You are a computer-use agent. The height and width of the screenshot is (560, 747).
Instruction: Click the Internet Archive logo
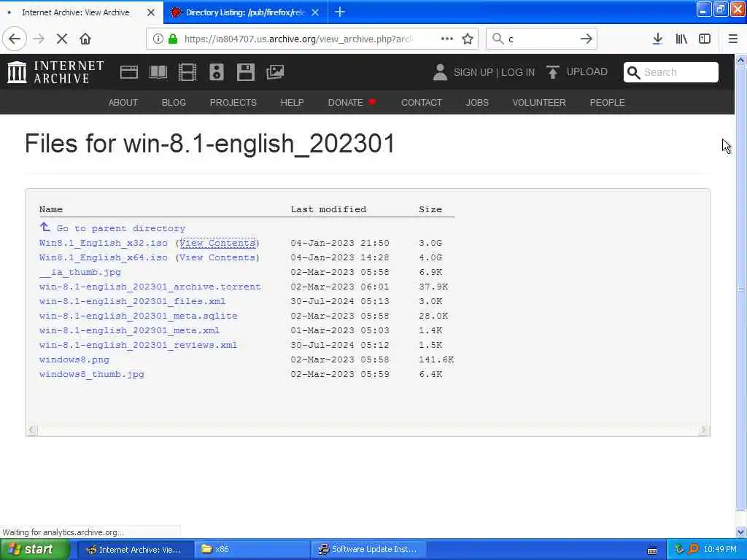pyautogui.click(x=55, y=72)
